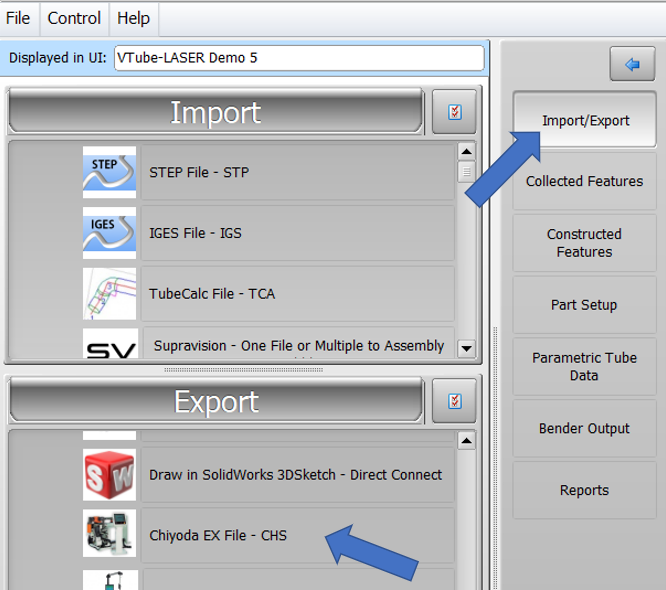The width and height of the screenshot is (666, 590).
Task: Go to Parametric Tube Data
Action: click(584, 366)
